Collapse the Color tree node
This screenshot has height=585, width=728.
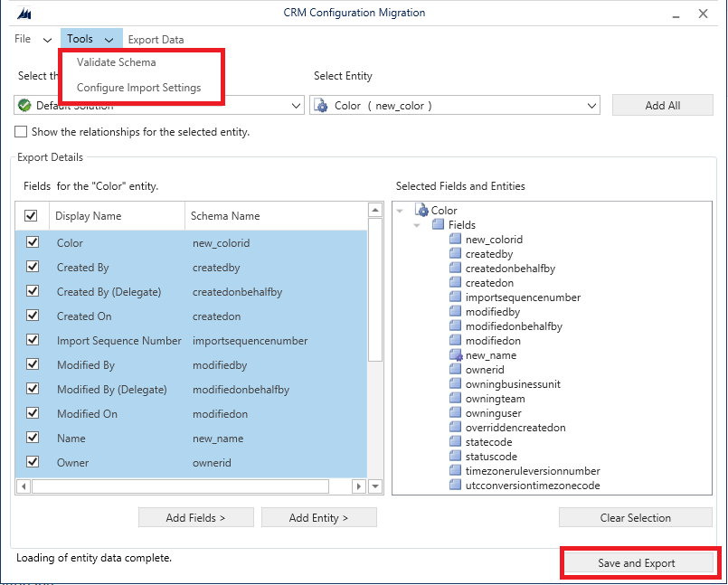pos(401,211)
